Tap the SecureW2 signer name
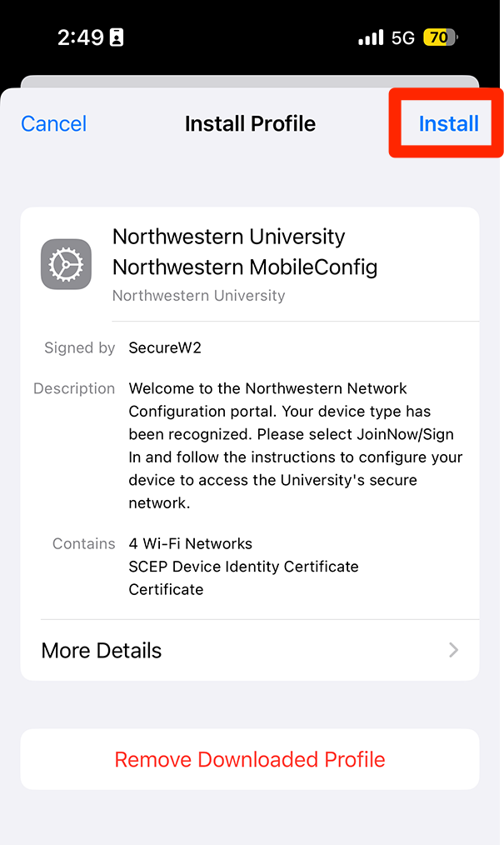 [165, 348]
